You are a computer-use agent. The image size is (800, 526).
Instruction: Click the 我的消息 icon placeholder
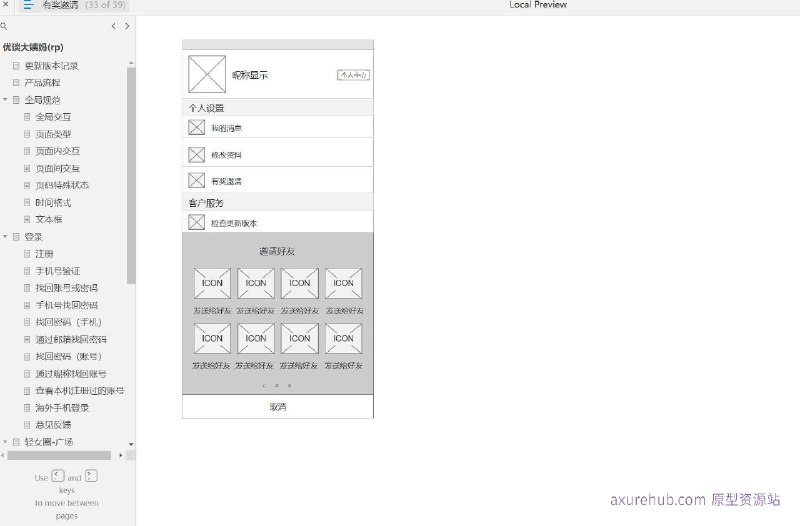click(x=196, y=127)
